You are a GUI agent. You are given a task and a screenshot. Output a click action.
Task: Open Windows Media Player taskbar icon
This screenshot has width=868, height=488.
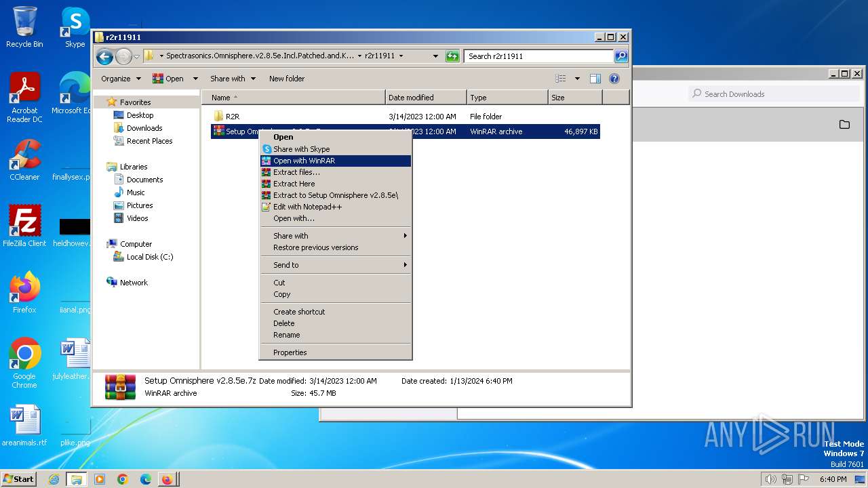pyautogui.click(x=100, y=479)
